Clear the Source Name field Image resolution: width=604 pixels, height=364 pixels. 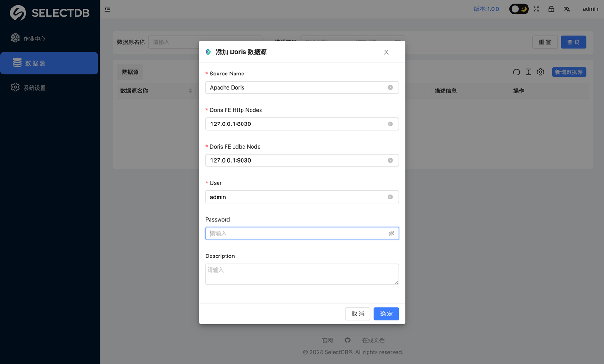tap(390, 87)
